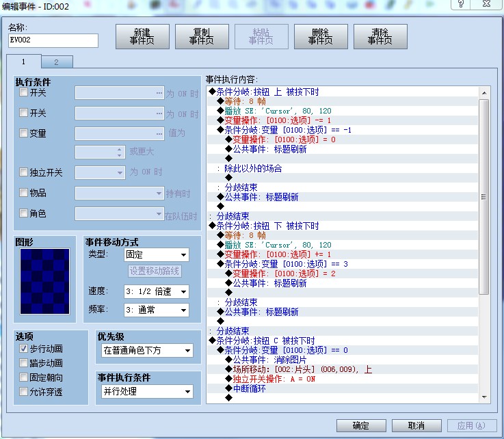Open the 速度 dropdown showing 1/2 倍速

[156, 291]
